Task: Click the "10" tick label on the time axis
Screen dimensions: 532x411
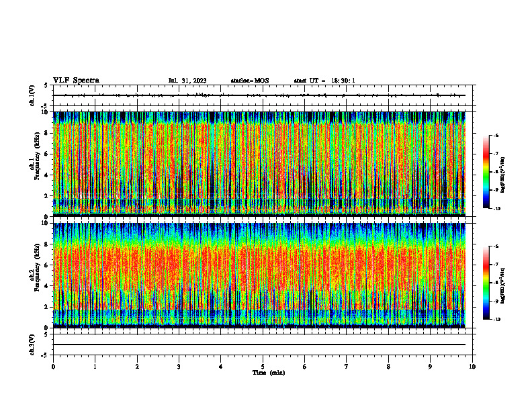Action: coord(472,367)
